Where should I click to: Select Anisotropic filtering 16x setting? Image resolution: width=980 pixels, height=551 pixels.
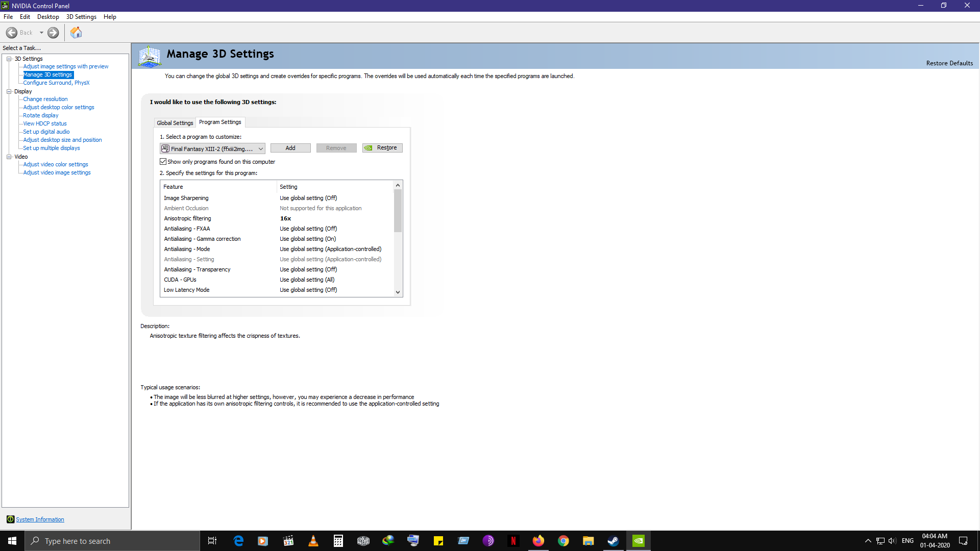coord(285,218)
